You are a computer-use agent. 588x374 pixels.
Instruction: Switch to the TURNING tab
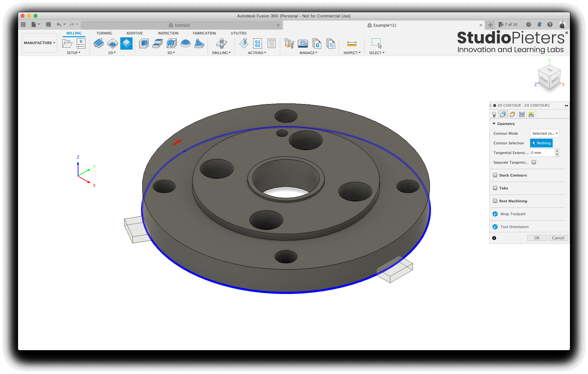point(104,33)
